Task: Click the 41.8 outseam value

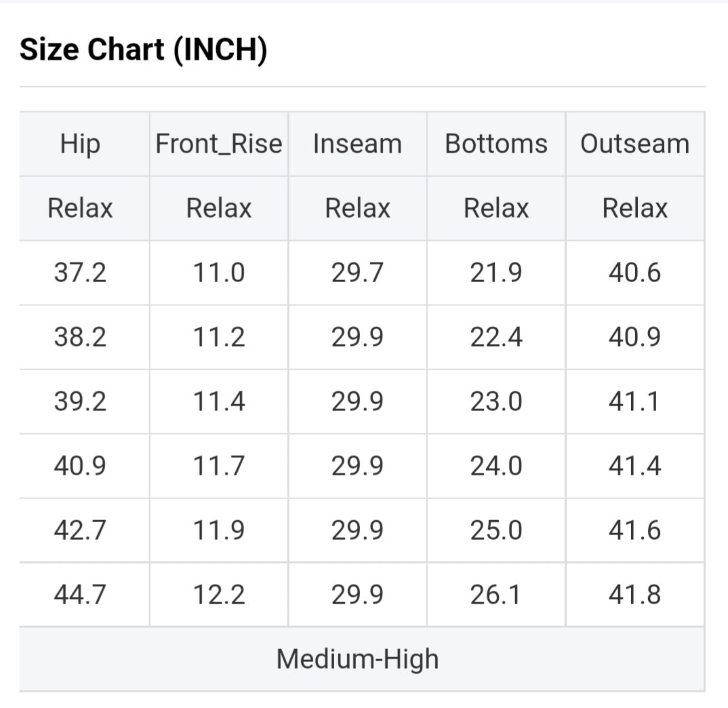Action: point(635,595)
